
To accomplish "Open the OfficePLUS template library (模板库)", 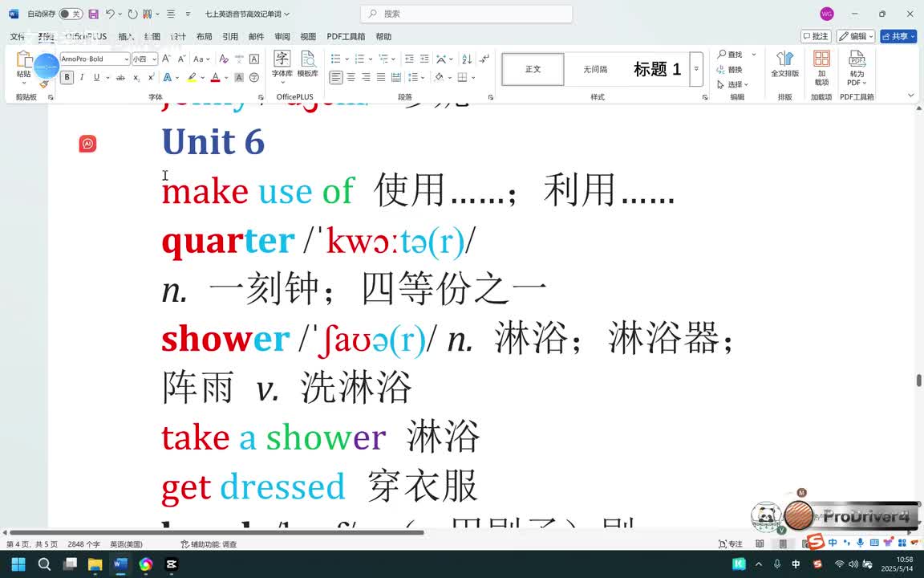I will coord(308,64).
